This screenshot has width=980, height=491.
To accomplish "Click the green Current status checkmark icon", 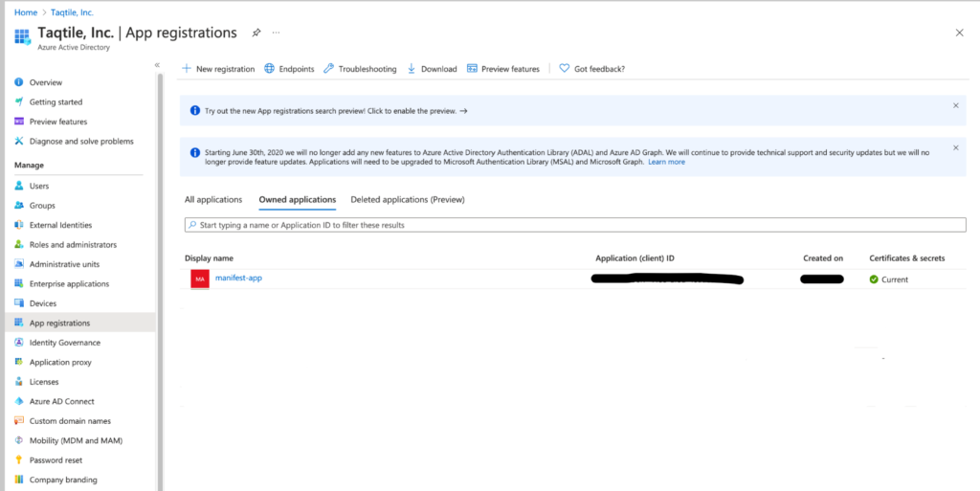I will [x=874, y=279].
